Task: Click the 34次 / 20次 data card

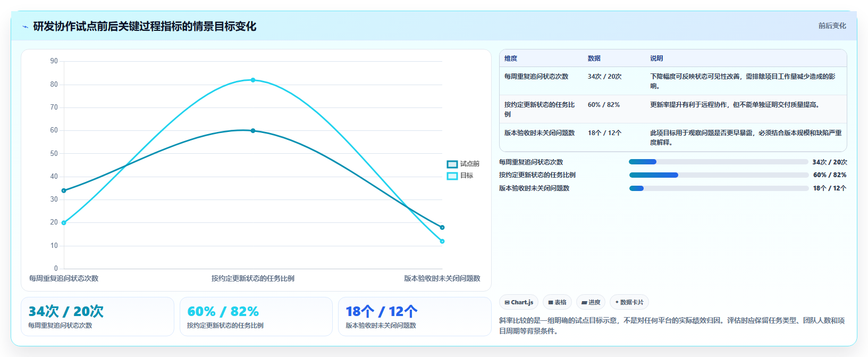Action: tap(97, 317)
